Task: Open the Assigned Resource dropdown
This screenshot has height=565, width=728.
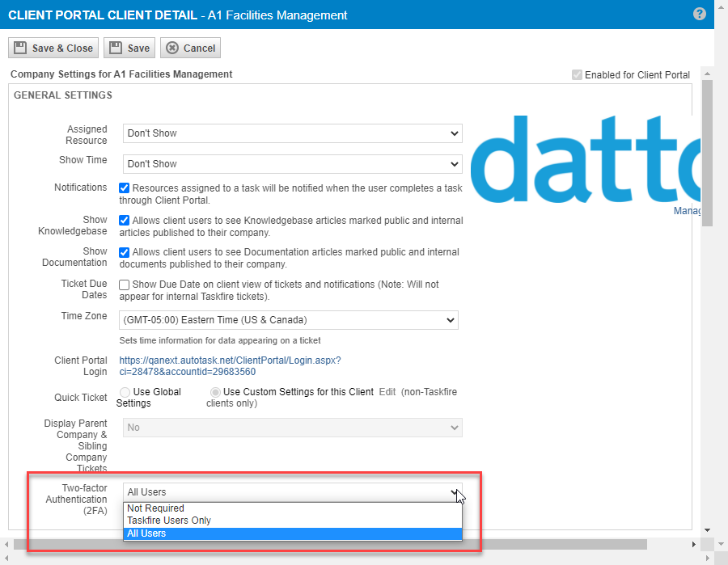Action: tap(293, 133)
